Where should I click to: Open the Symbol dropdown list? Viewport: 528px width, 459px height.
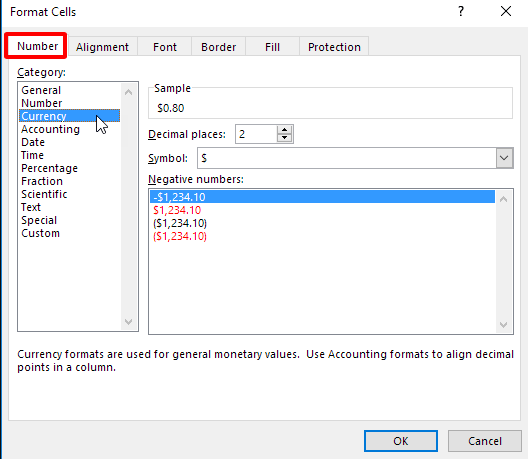point(504,158)
